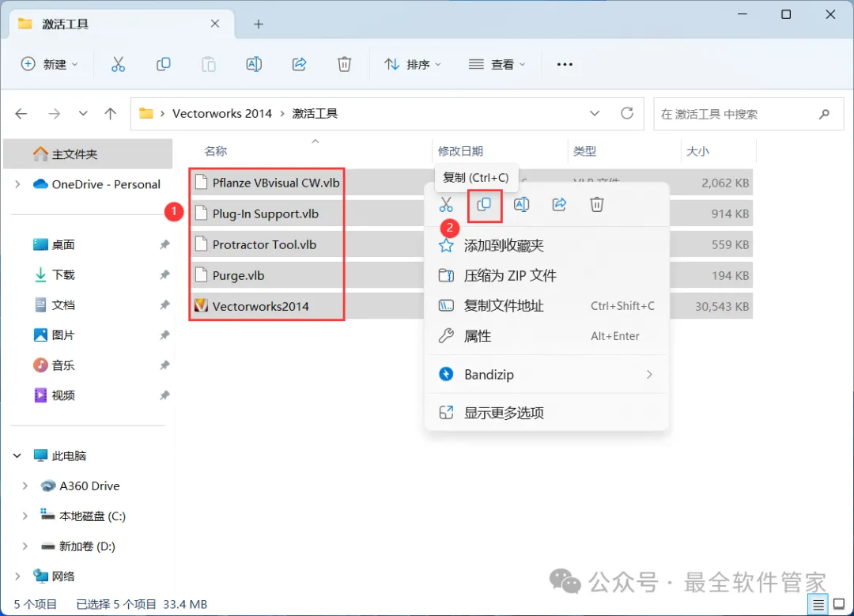The image size is (854, 616).
Task: Open the three-dots more options menu
Action: (565, 64)
